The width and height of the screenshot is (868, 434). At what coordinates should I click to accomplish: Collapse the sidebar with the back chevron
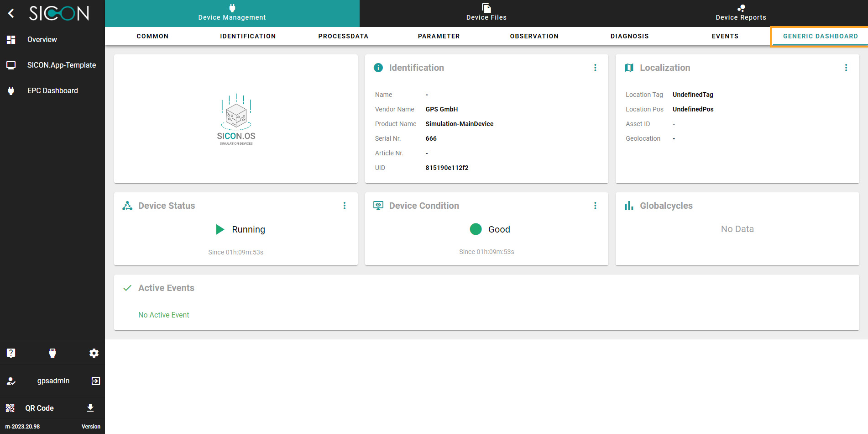pos(11,13)
